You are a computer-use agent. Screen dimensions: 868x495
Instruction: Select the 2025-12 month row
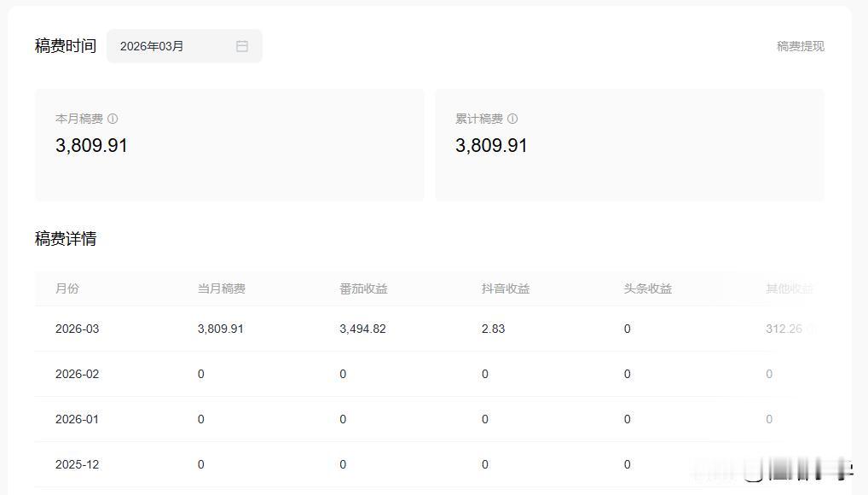point(78,464)
